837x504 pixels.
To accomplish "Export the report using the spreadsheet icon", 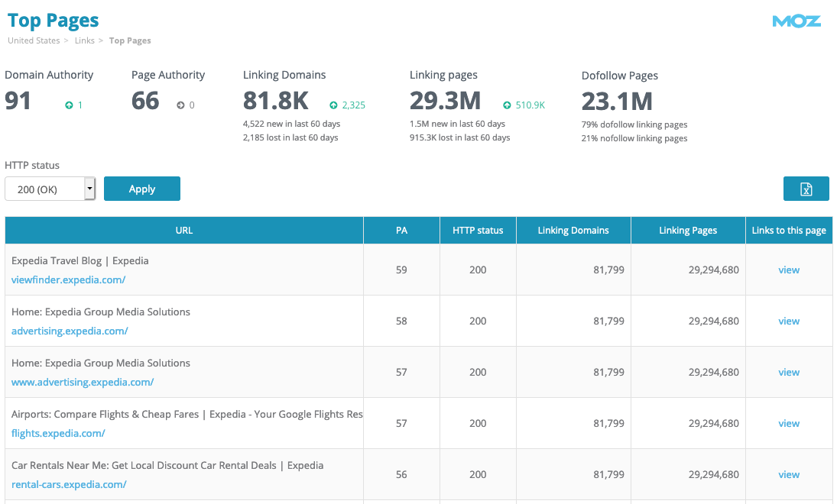I will [x=806, y=188].
